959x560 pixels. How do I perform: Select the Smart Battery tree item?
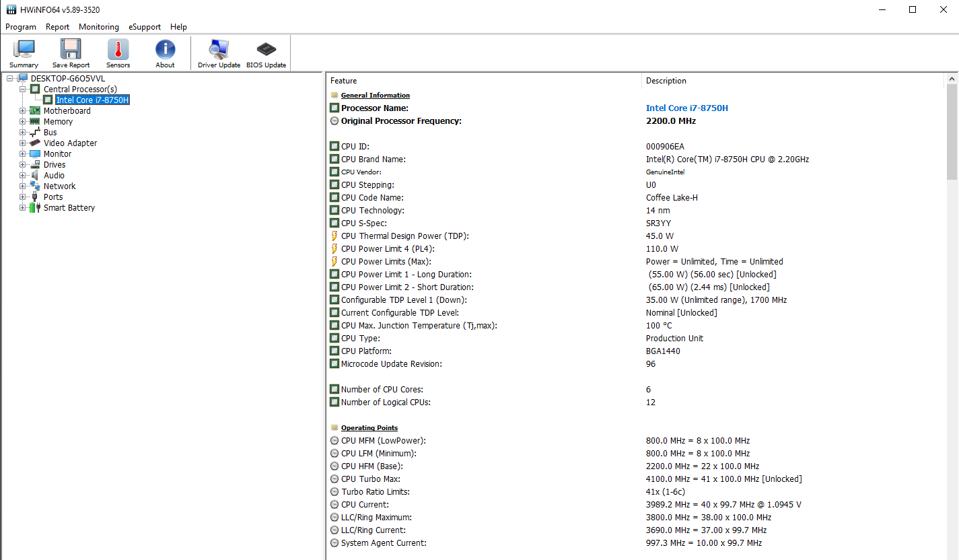[x=69, y=208]
